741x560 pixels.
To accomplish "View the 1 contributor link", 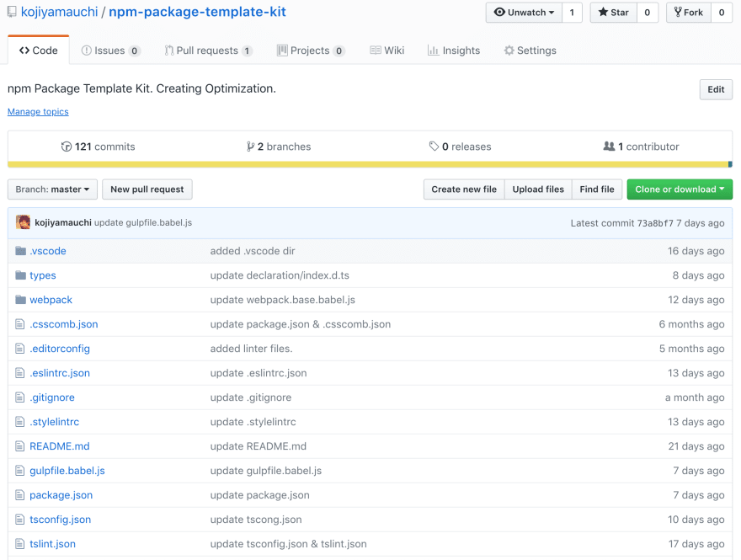I will tap(642, 147).
